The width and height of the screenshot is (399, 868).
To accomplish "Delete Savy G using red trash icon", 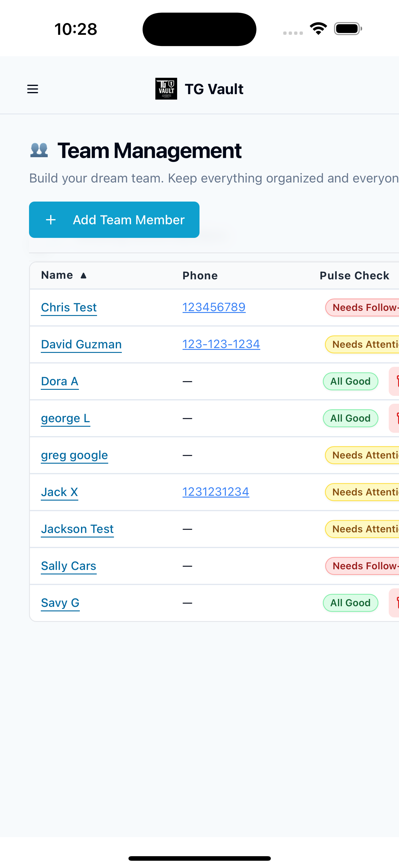I will (394, 603).
